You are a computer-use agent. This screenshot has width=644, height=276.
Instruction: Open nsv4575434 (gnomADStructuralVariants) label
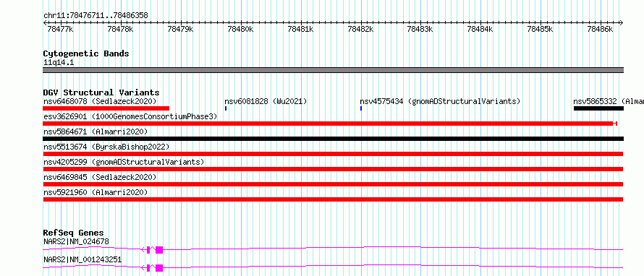click(x=440, y=101)
